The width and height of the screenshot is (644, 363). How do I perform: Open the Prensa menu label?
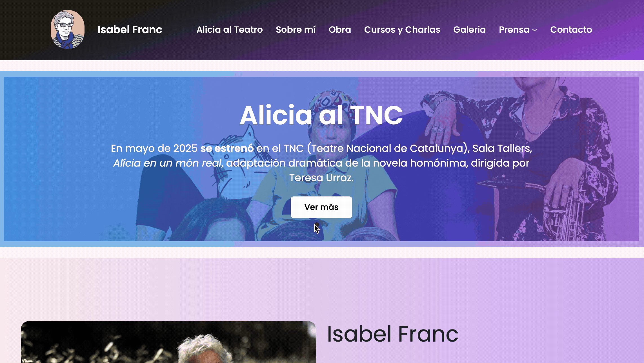(x=514, y=30)
